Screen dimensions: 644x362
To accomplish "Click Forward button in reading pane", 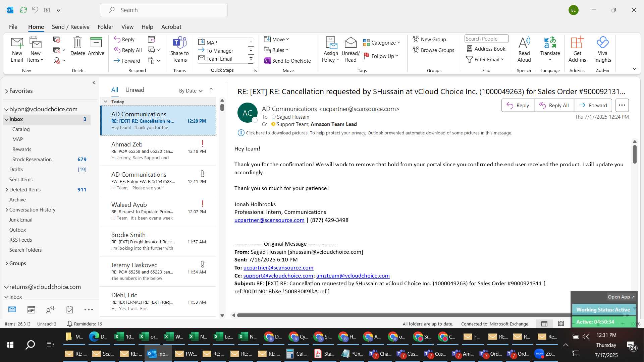I will [593, 105].
